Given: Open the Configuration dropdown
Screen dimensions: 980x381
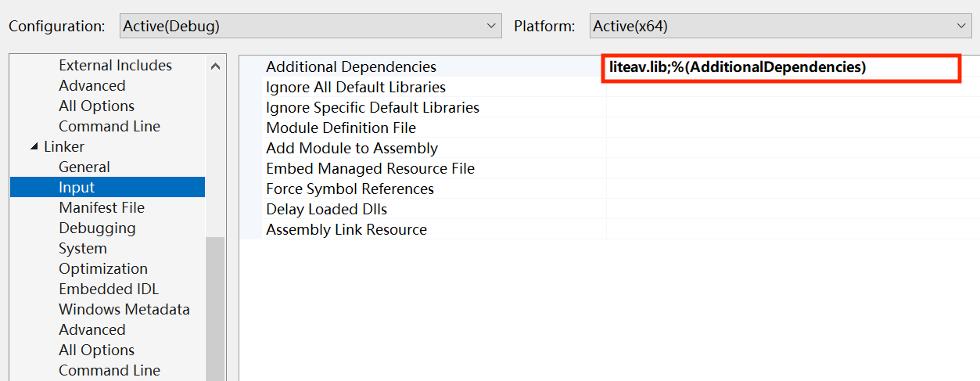Looking at the screenshot, I should [311, 26].
